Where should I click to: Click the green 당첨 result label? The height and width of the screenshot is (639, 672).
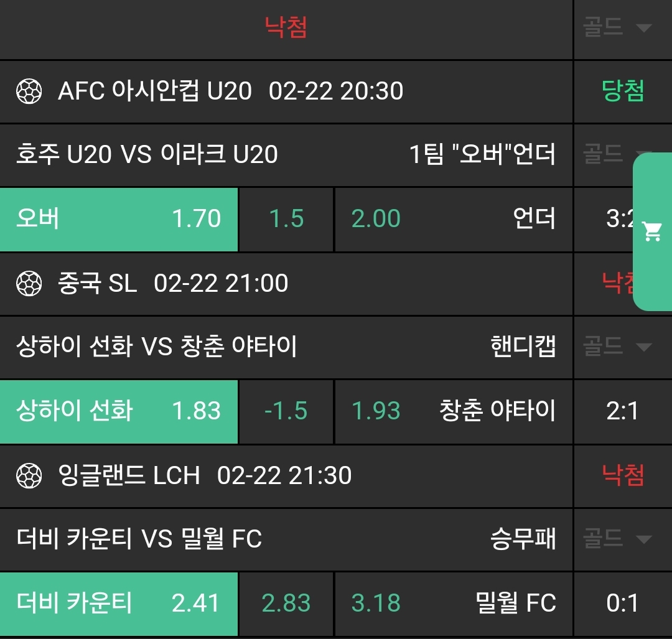[623, 91]
